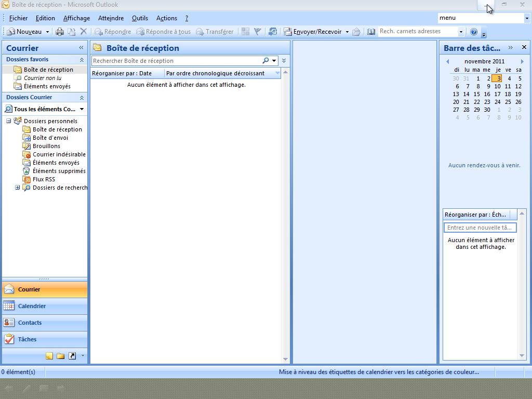Go to next month in calendar
This screenshot has width=532, height=399.
click(522, 61)
